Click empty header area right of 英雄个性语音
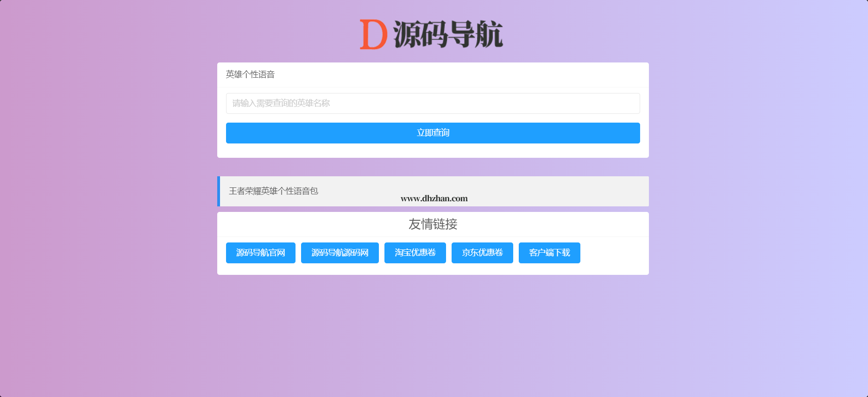The height and width of the screenshot is (397, 868). click(x=463, y=74)
